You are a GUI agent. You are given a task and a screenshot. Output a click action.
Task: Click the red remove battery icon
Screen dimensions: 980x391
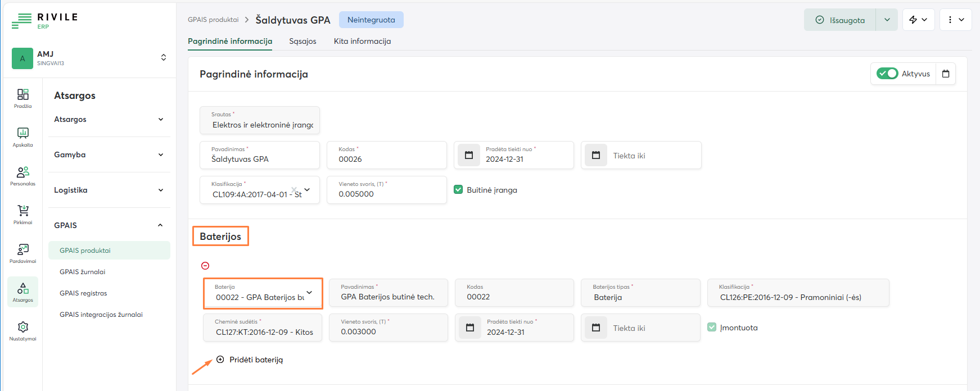point(205,266)
